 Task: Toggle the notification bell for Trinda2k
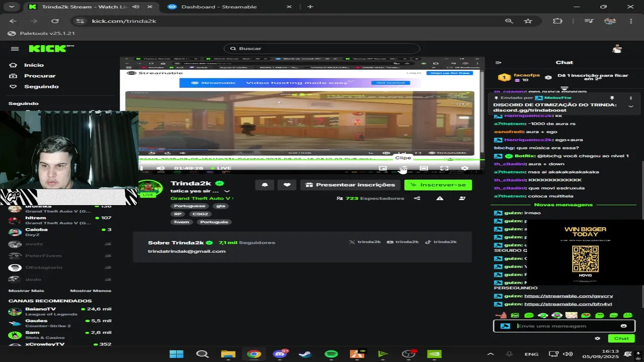click(x=265, y=185)
